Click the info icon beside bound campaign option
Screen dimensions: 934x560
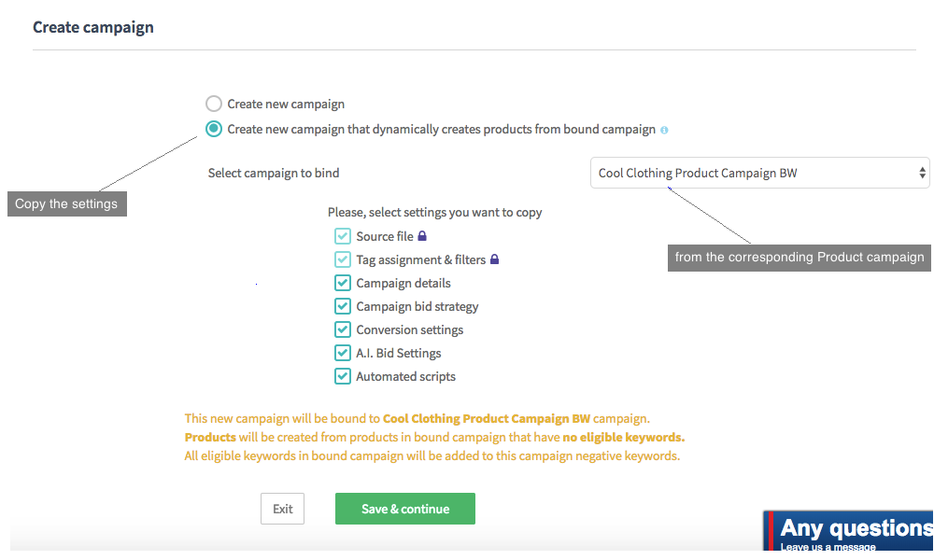664,131
